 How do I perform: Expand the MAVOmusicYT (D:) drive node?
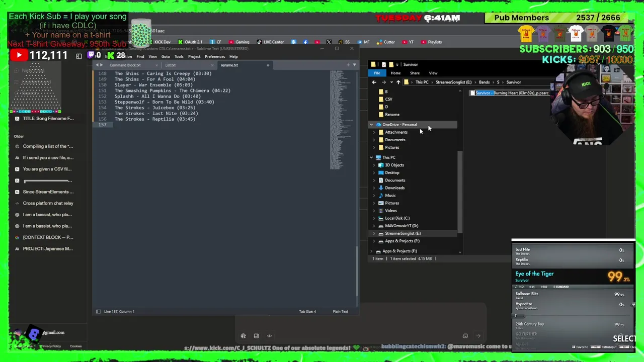click(374, 226)
